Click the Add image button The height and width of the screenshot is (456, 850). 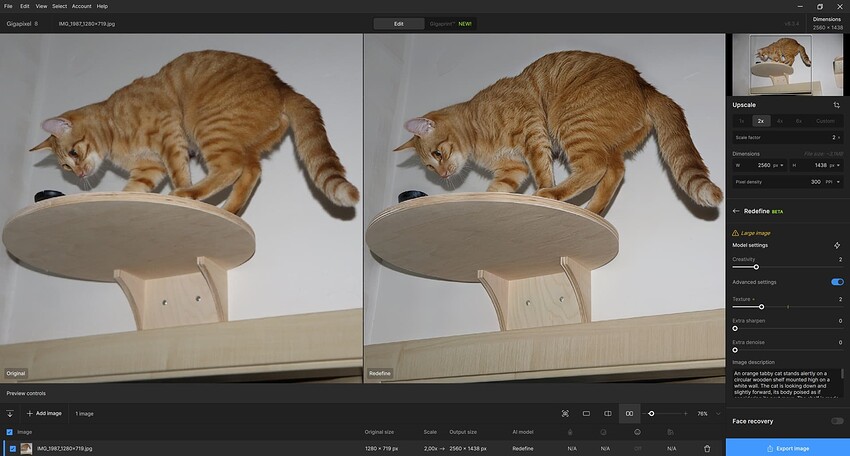44,413
